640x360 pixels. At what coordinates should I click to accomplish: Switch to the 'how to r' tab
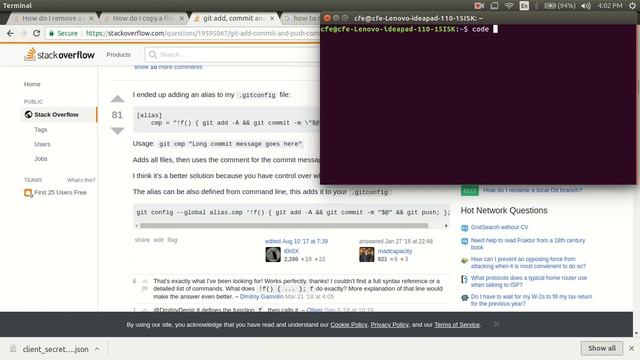(x=301, y=18)
